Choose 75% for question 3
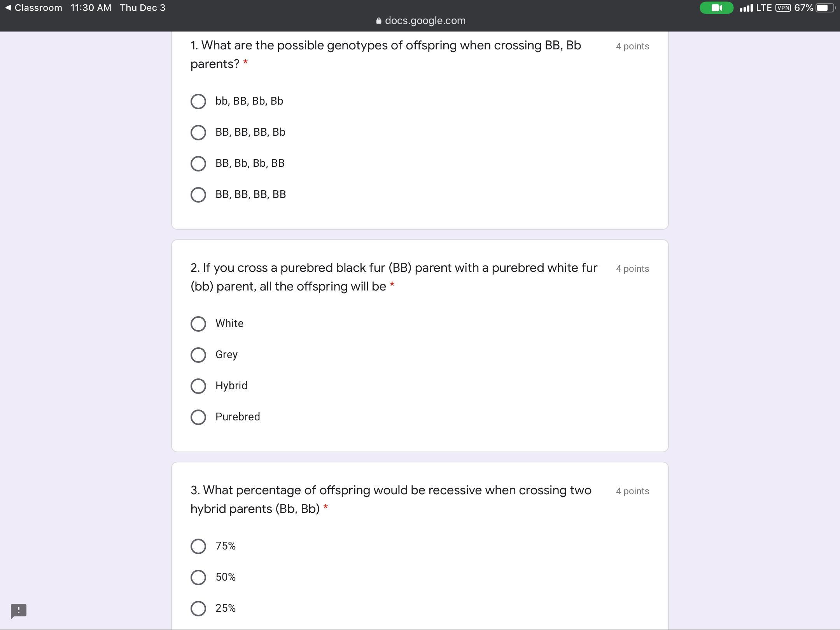This screenshot has height=630, width=840. [x=198, y=546]
